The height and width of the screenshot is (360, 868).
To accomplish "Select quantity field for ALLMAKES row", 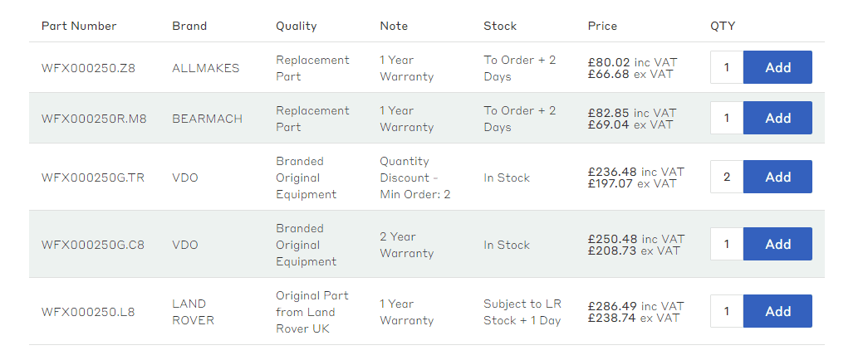I will 727,67.
